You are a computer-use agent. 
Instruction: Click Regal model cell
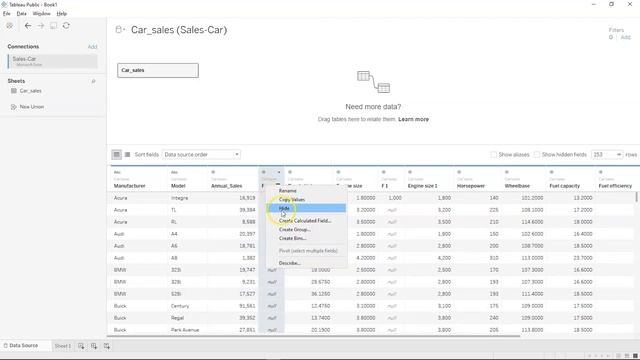tap(177, 318)
